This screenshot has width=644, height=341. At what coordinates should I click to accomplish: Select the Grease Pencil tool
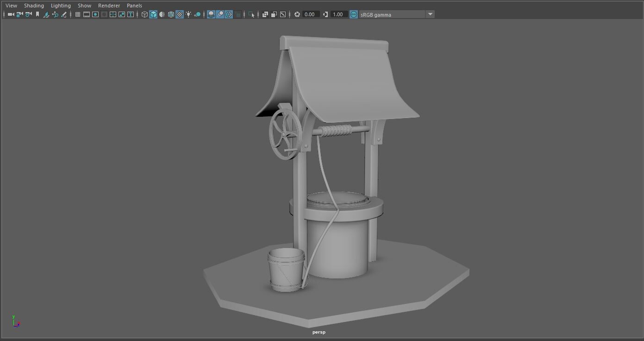tap(64, 14)
